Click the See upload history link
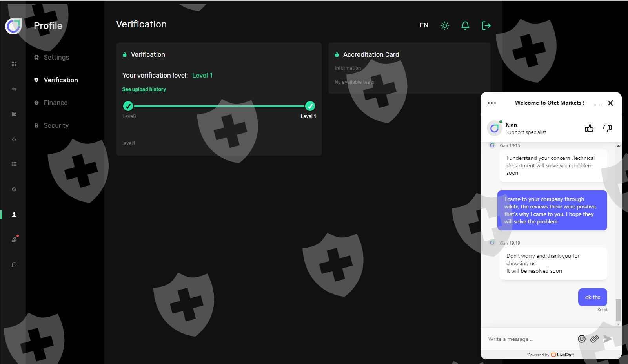 [x=144, y=89]
